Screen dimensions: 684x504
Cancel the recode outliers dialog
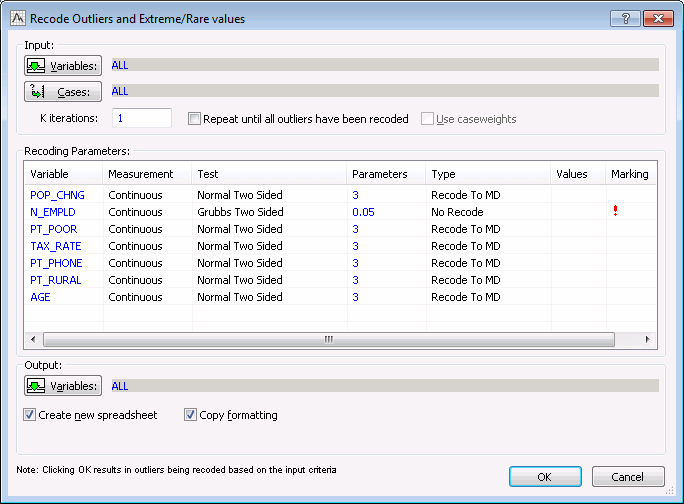tap(628, 476)
